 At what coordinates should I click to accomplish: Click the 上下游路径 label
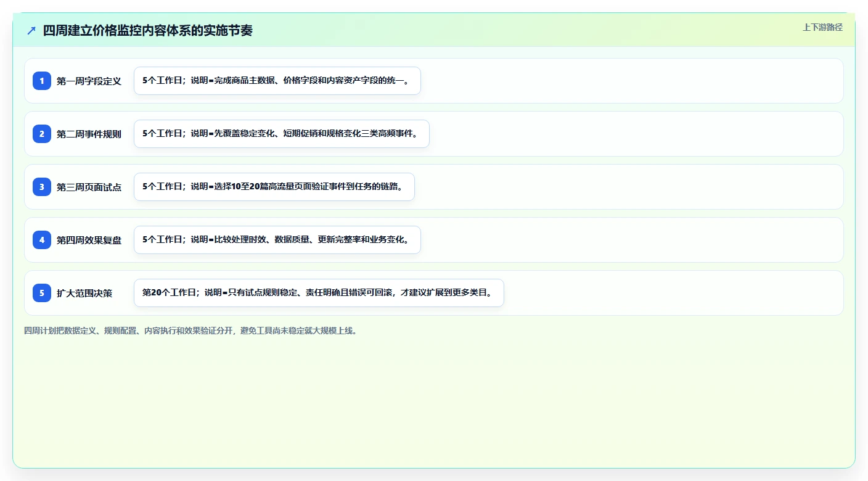coord(822,27)
